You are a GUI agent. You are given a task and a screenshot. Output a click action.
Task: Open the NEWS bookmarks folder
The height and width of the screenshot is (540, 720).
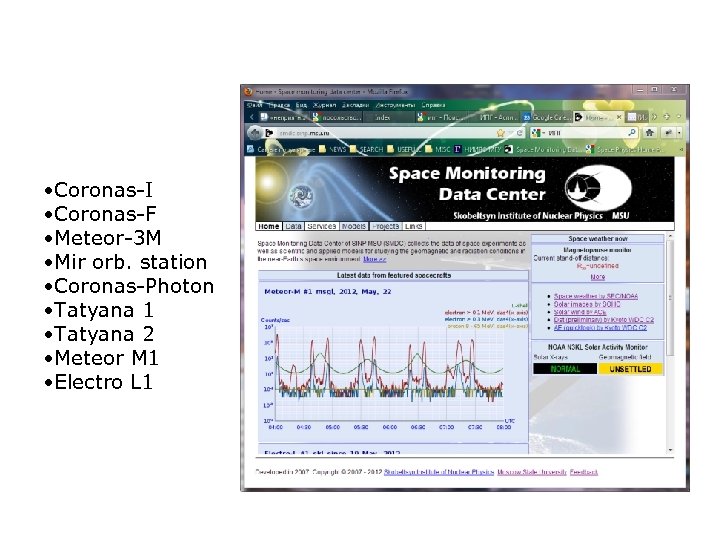(x=332, y=149)
